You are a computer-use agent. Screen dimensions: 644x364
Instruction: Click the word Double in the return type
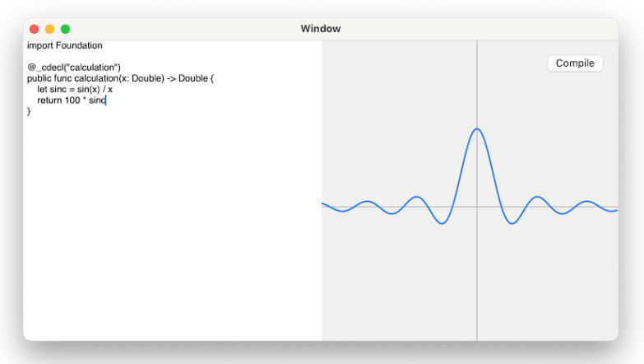point(193,78)
